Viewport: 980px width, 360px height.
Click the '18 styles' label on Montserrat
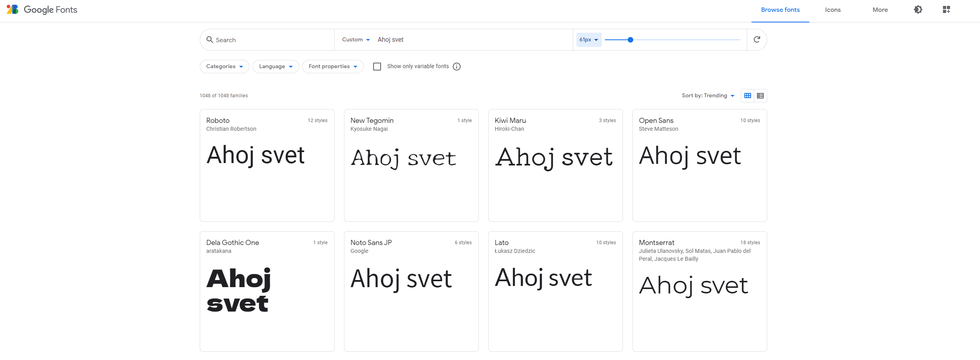[x=750, y=243]
